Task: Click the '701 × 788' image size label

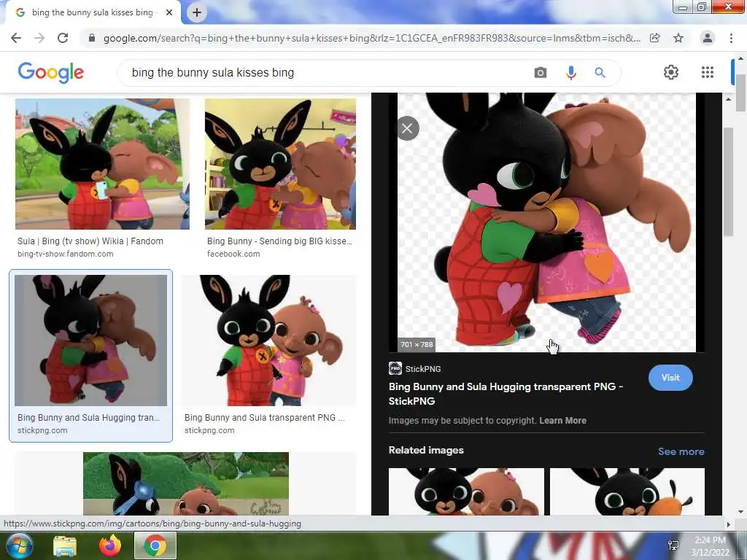Action: pos(417,344)
